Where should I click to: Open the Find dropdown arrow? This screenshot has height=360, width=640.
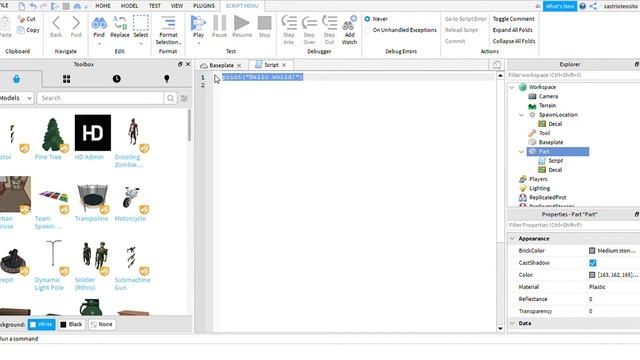[99, 43]
